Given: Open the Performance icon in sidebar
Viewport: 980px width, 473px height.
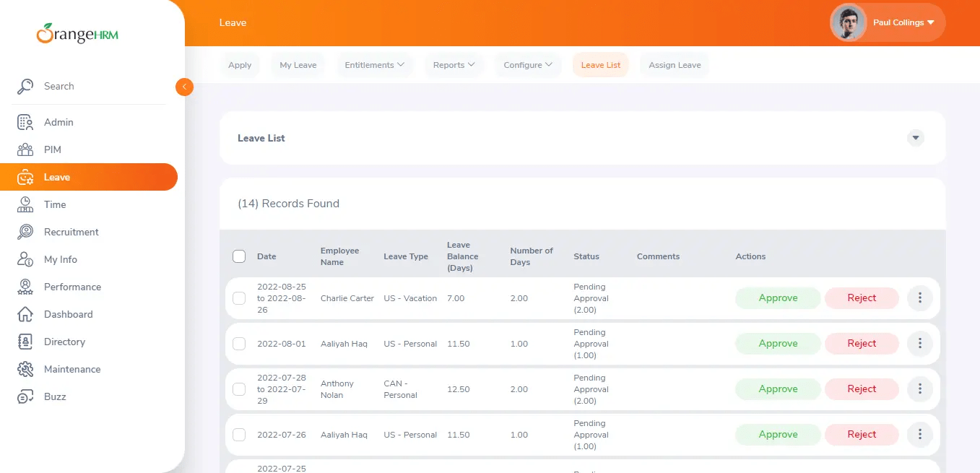Looking at the screenshot, I should pos(25,287).
